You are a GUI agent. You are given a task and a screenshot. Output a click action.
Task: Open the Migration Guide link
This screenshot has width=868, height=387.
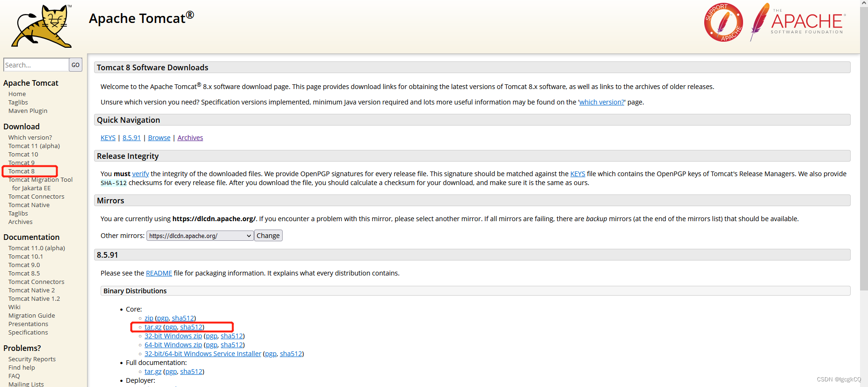31,315
